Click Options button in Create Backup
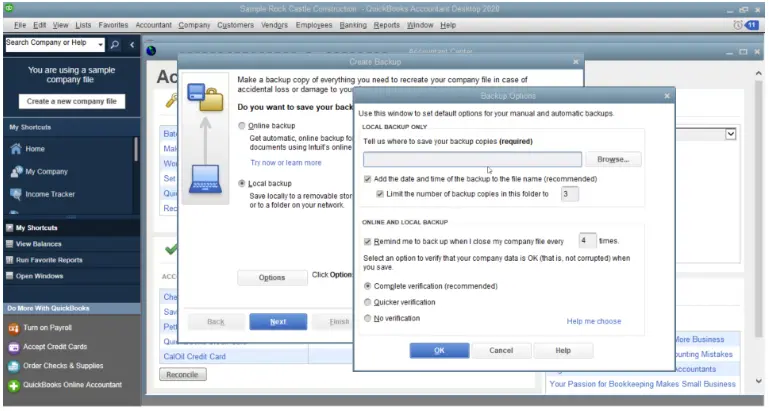Image resolution: width=769 pixels, height=411 pixels. [x=272, y=278]
